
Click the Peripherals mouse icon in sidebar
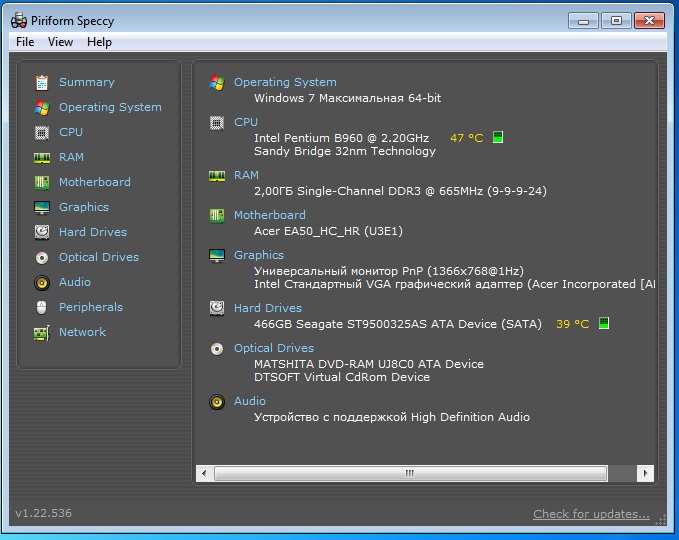point(41,307)
